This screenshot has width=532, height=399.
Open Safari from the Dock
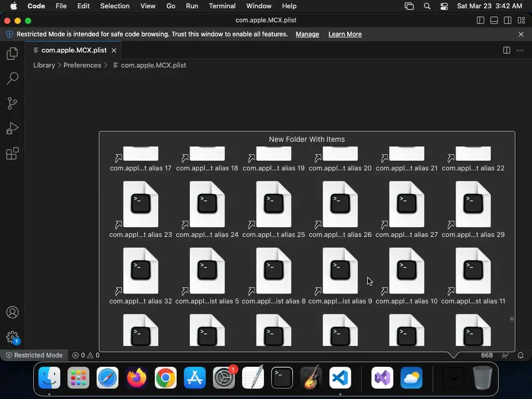click(108, 378)
